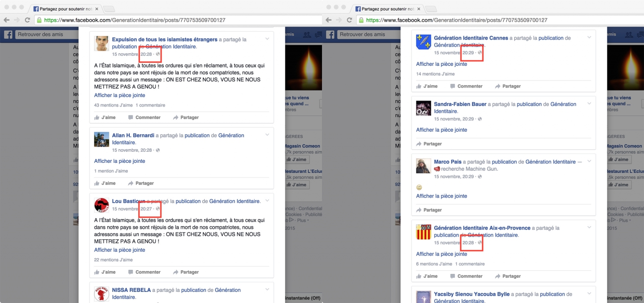Click Génération Identitaire Aix-en-Provence flag avatar

424,232
